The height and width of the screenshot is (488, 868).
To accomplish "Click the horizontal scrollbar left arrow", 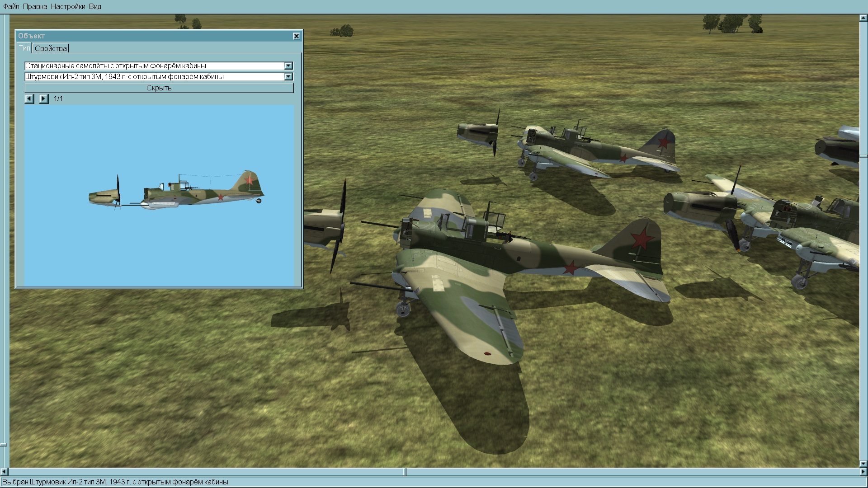I will (x=5, y=472).
